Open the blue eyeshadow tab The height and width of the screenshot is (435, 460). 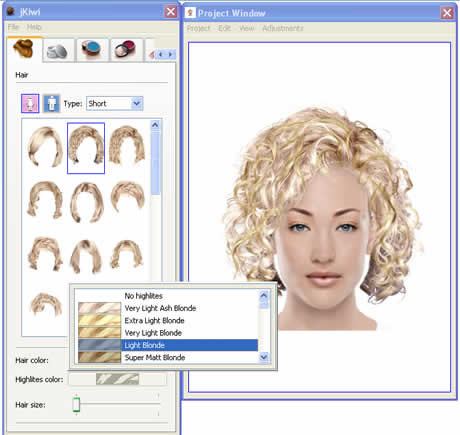[x=91, y=50]
